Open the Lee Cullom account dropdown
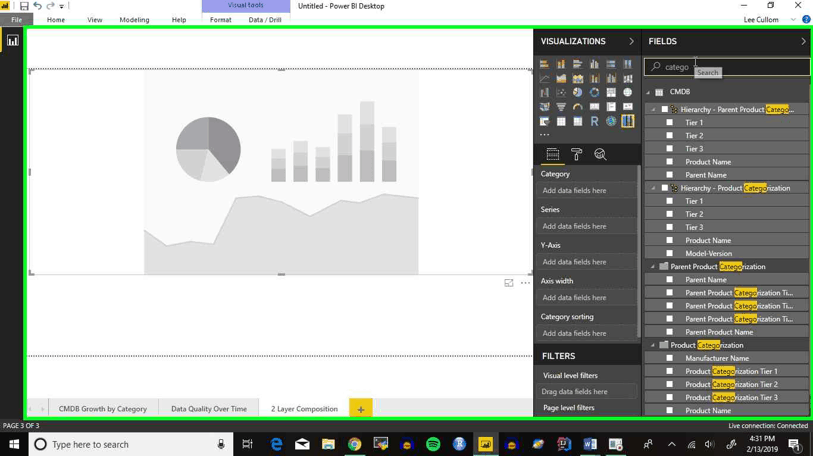The height and width of the screenshot is (458, 815). pyautogui.click(x=794, y=20)
